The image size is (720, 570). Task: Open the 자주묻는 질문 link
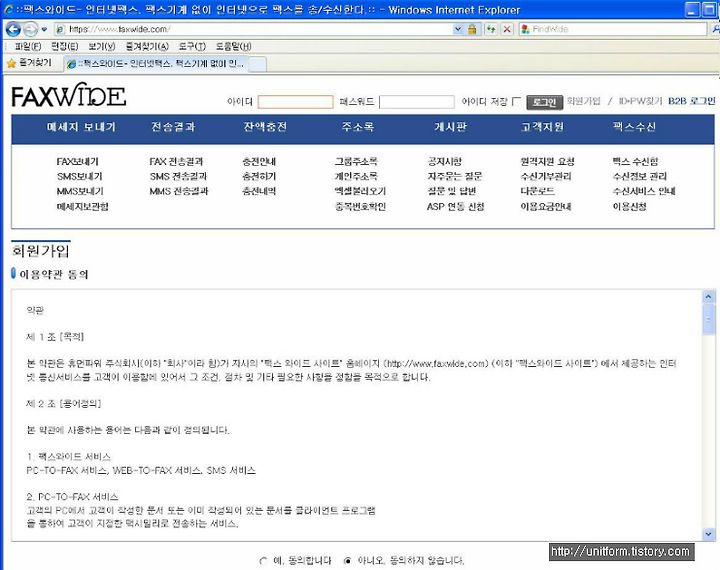pyautogui.click(x=455, y=176)
